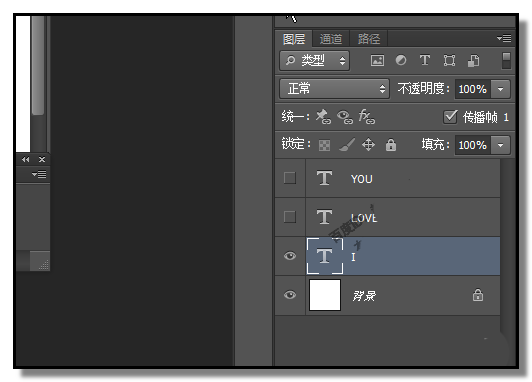Click the 背景 layer white thumbnail
The height and width of the screenshot is (382, 532).
[325, 295]
